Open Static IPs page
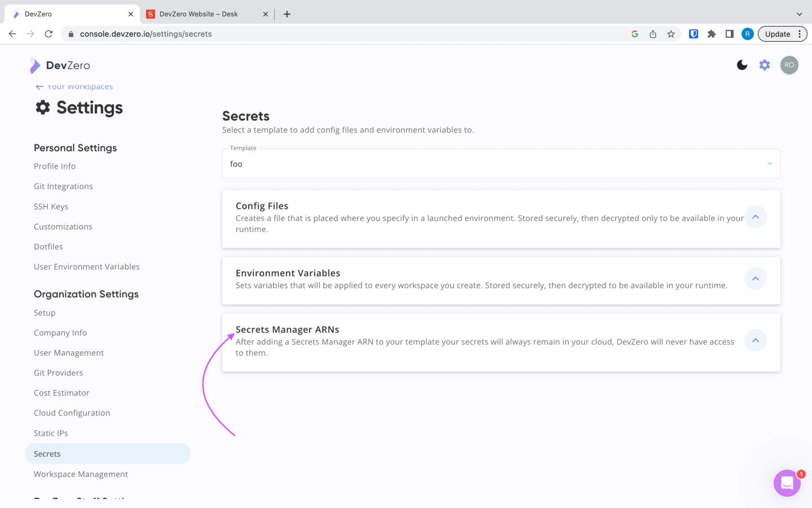 point(51,433)
